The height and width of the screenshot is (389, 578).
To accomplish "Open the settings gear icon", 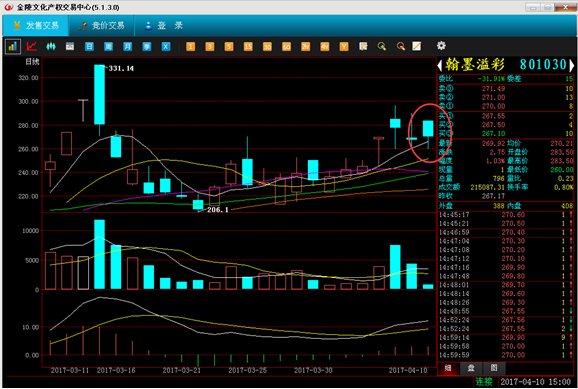I will (441, 46).
